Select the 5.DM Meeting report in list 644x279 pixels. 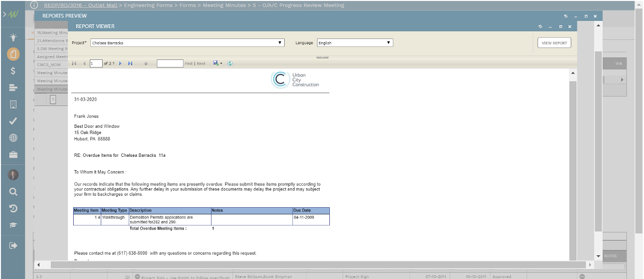(51, 48)
